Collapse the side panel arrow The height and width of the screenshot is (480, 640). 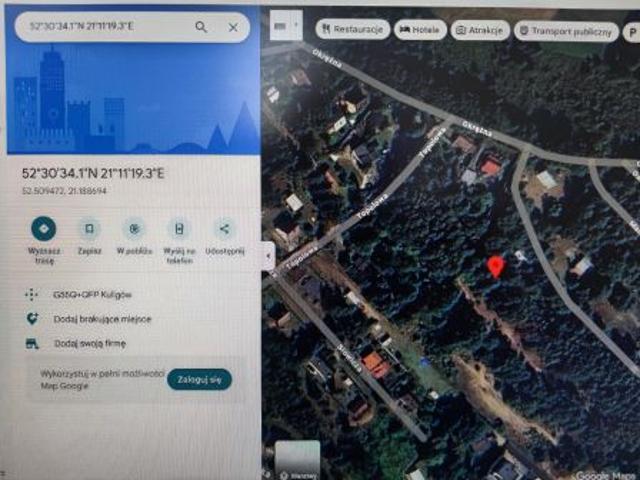coord(268,256)
